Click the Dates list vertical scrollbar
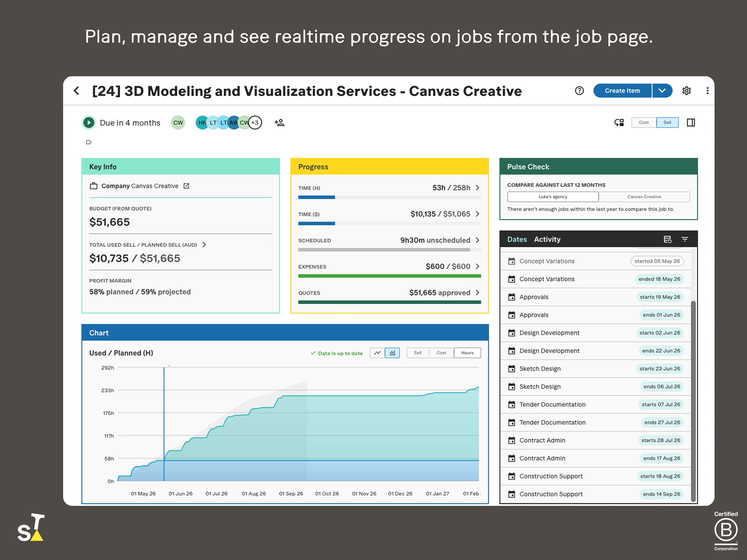 [x=693, y=401]
